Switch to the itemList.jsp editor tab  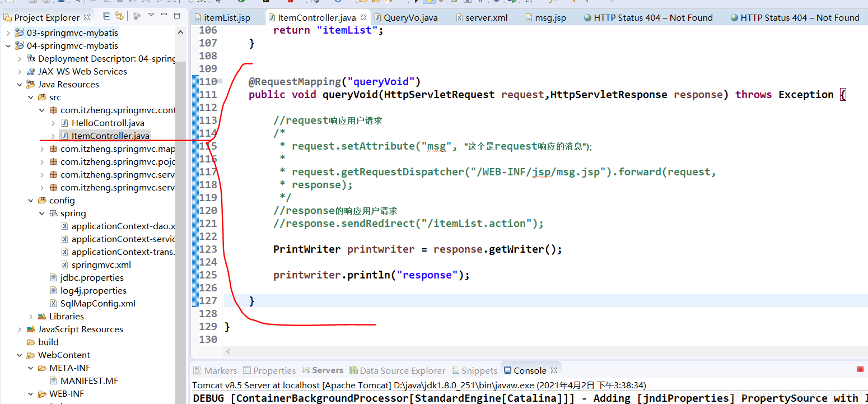[x=227, y=18]
